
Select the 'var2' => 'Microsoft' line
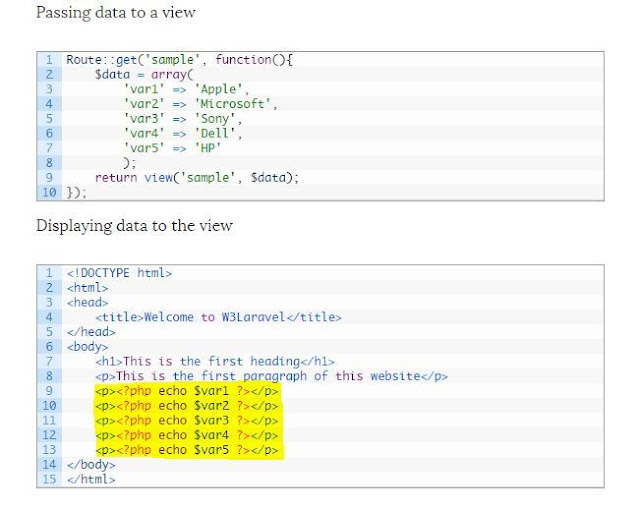[x=200, y=104]
